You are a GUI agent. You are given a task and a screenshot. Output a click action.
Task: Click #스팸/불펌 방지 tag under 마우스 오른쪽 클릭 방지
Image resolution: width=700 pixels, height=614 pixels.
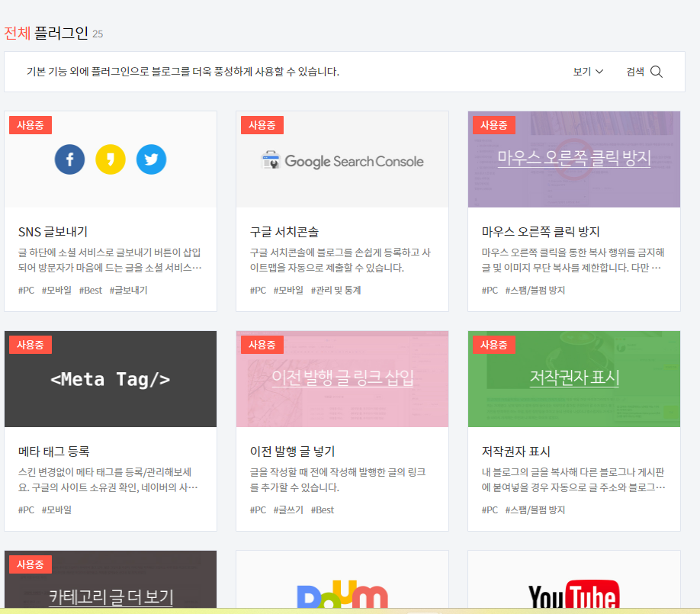[535, 291]
